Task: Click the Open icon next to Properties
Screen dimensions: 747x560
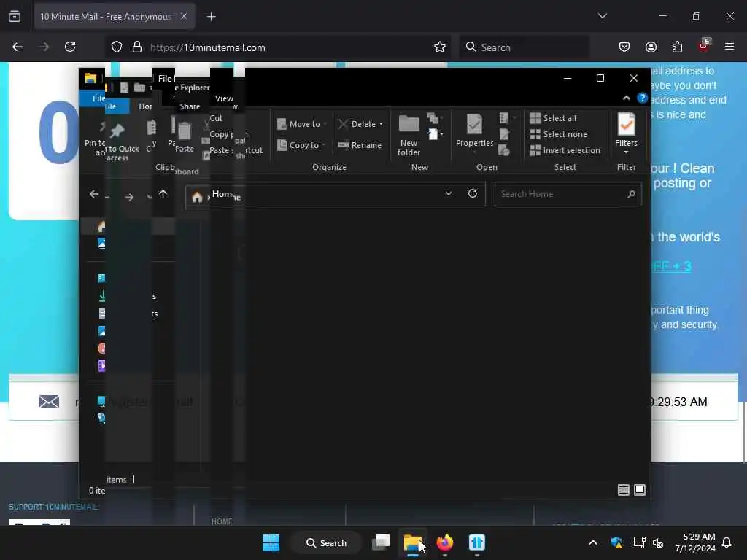Action: (x=507, y=117)
